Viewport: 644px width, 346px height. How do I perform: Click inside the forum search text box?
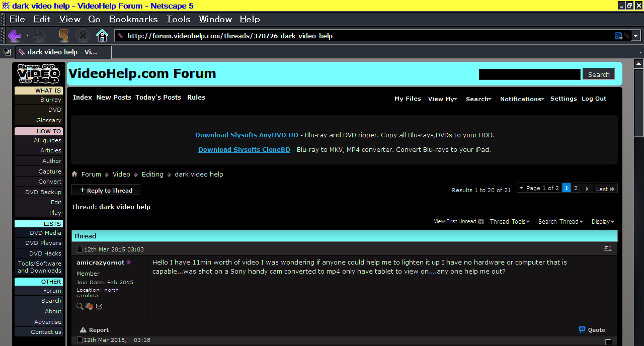pos(529,74)
